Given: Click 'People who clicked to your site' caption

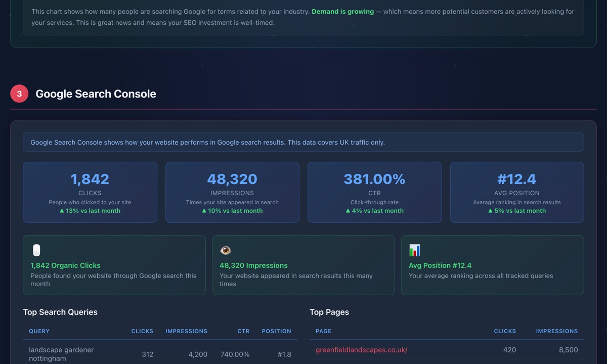Looking at the screenshot, I should [90, 202].
